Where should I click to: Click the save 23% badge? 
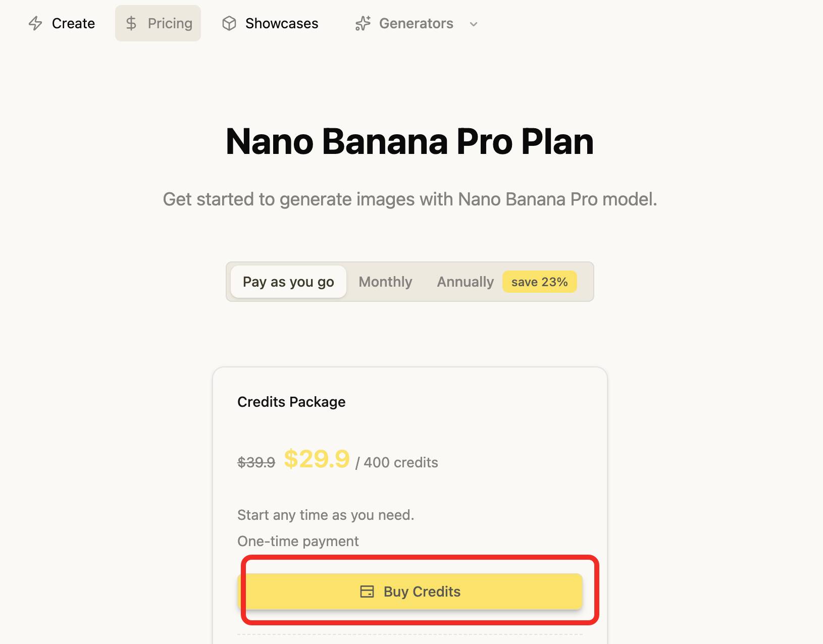click(539, 282)
